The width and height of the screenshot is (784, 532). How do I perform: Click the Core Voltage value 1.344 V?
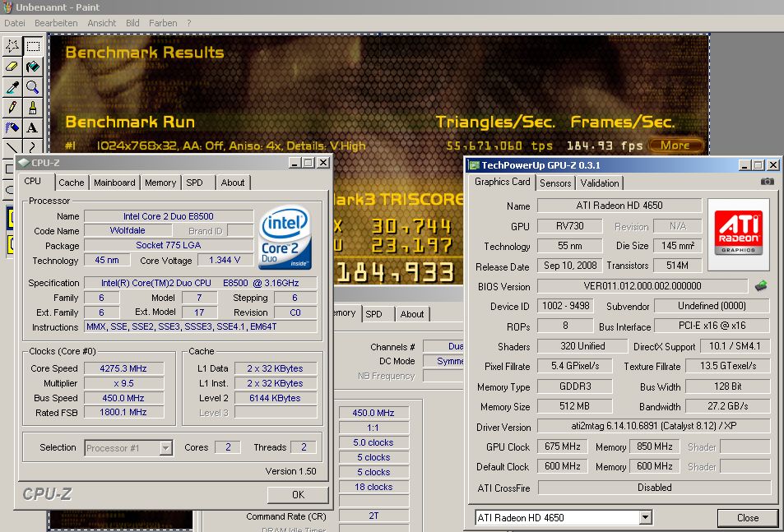225,260
